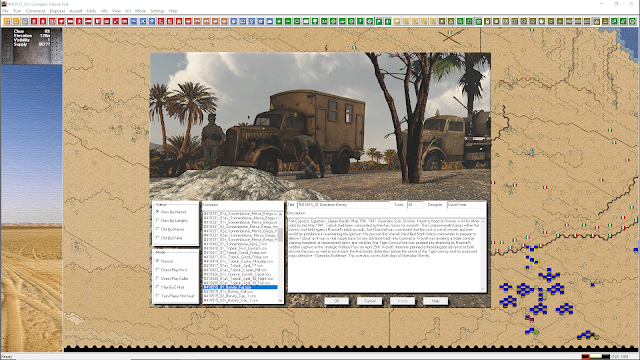Click into the Designer field
640x360 pixels.
click(x=466, y=204)
